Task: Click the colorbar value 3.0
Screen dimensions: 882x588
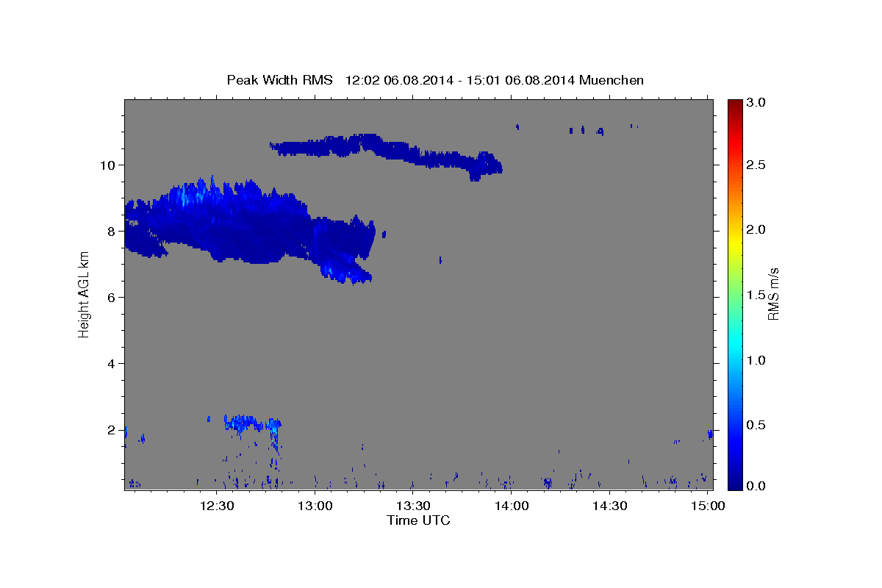Action: tap(758, 102)
